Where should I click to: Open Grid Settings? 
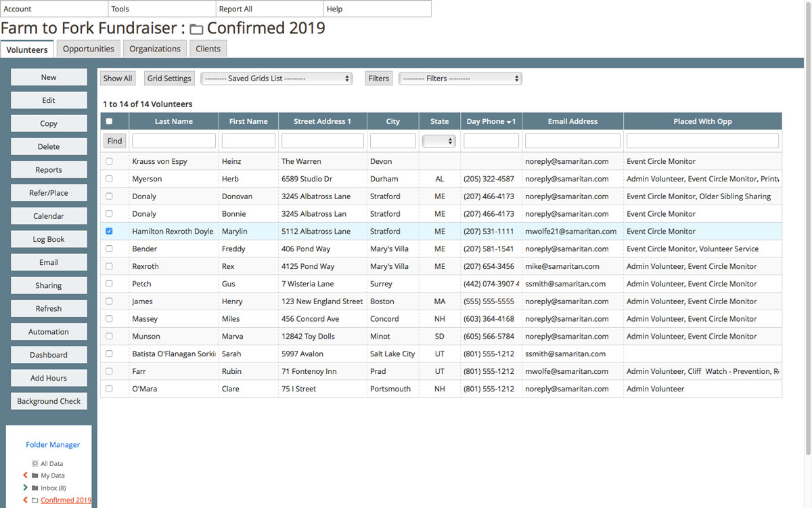169,79
